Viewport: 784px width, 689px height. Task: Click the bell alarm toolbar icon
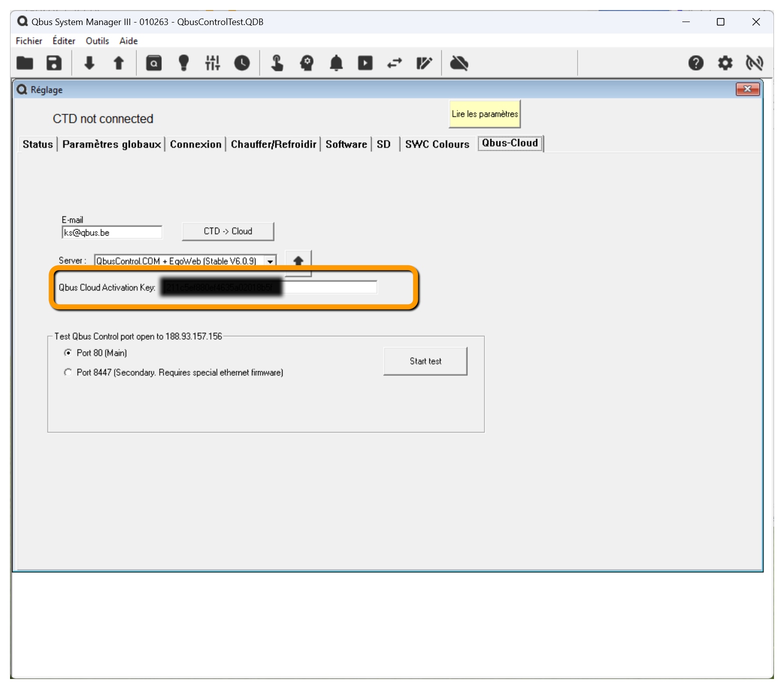336,63
